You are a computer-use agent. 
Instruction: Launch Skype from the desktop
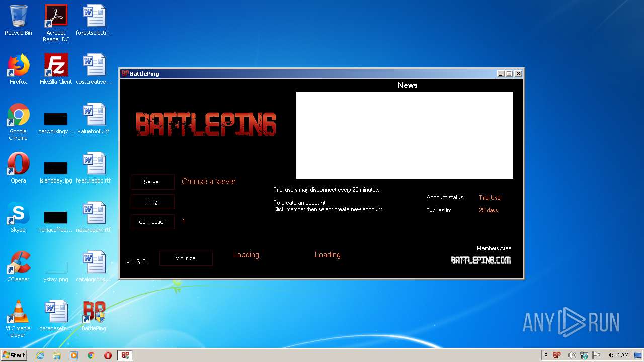coord(18,217)
